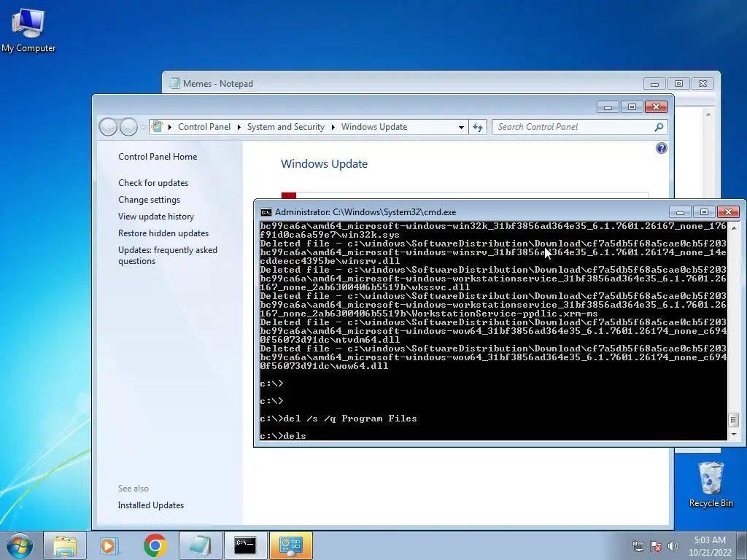The image size is (747, 560).
Task: Open Control Panel Home link
Action: pyautogui.click(x=158, y=157)
